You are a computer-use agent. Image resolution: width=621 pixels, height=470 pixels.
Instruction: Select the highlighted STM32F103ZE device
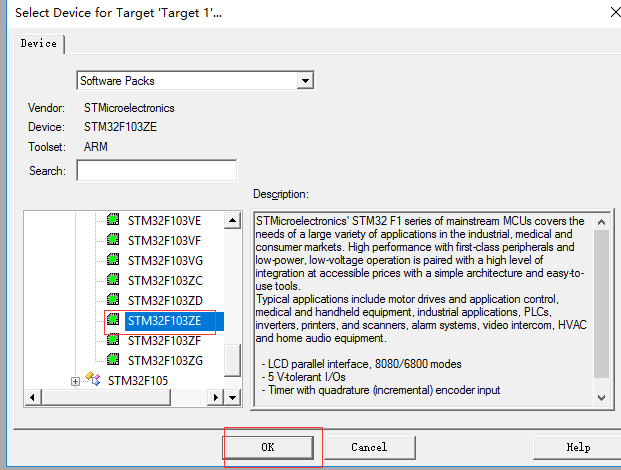[x=174, y=321]
